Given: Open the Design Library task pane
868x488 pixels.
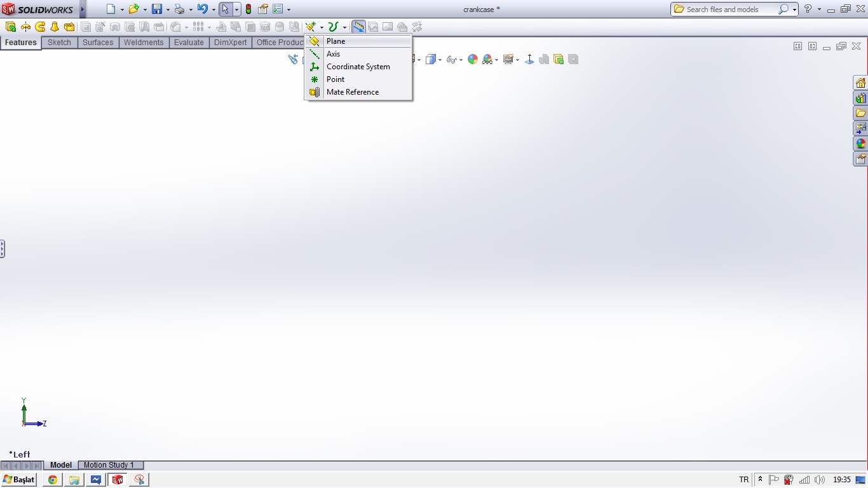Looking at the screenshot, I should (860, 98).
